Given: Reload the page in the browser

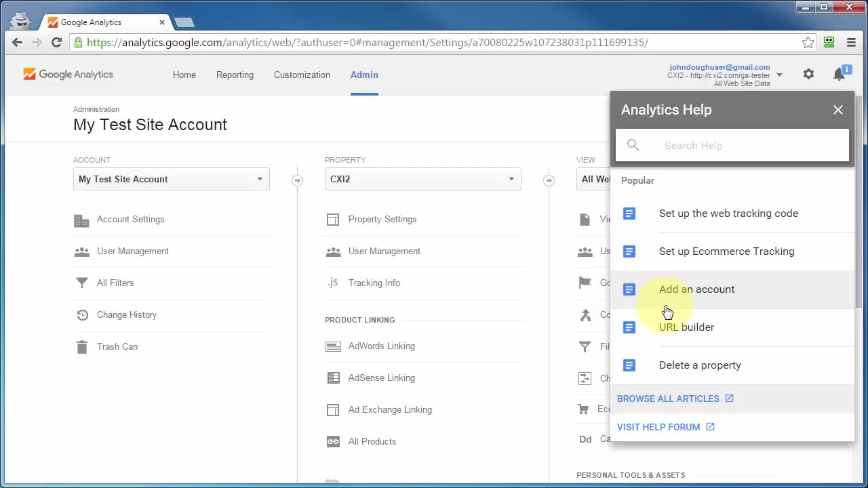Looking at the screenshot, I should (x=57, y=43).
